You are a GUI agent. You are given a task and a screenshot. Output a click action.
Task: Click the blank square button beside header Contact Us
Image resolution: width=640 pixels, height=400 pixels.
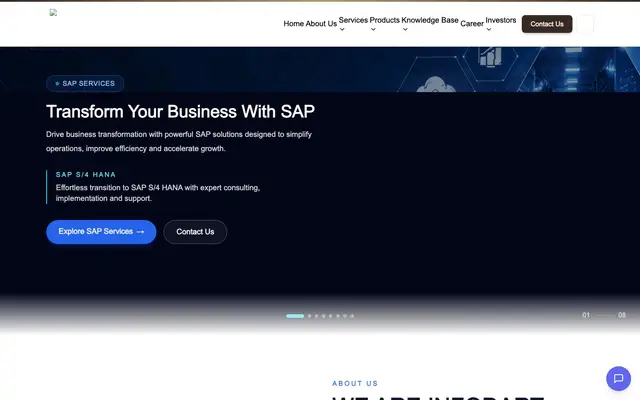(584, 24)
